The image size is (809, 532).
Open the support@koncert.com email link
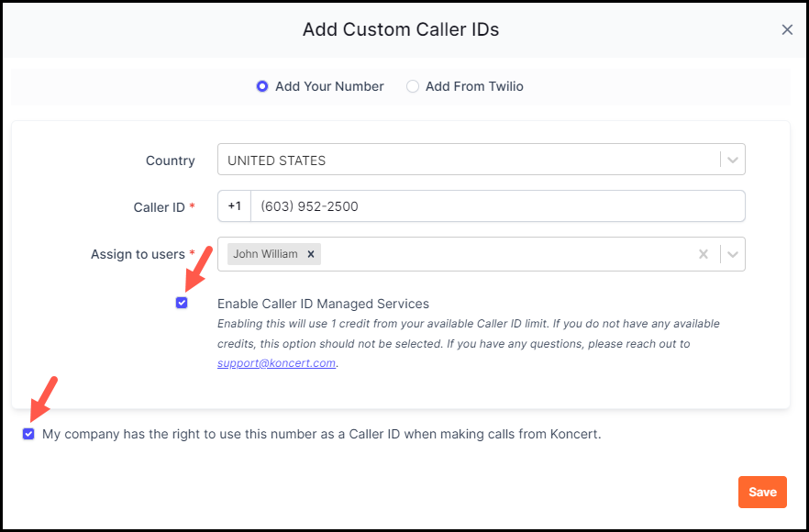click(277, 362)
